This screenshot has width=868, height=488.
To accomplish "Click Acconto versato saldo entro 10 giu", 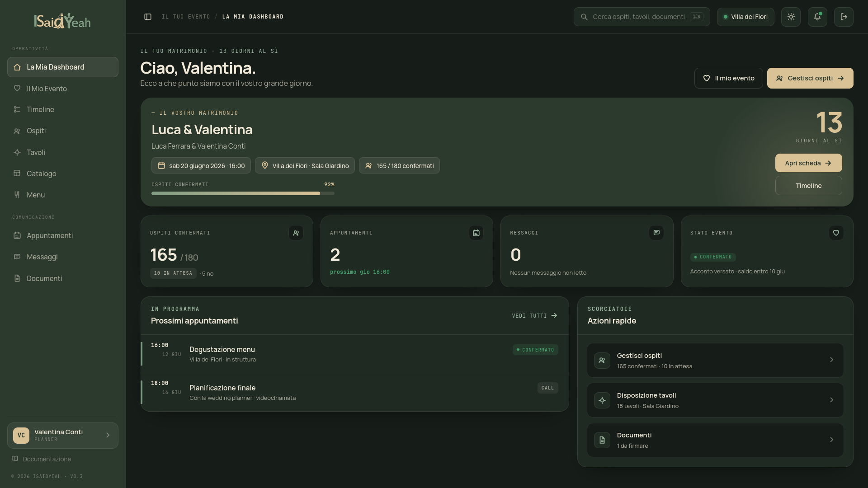I will [737, 272].
